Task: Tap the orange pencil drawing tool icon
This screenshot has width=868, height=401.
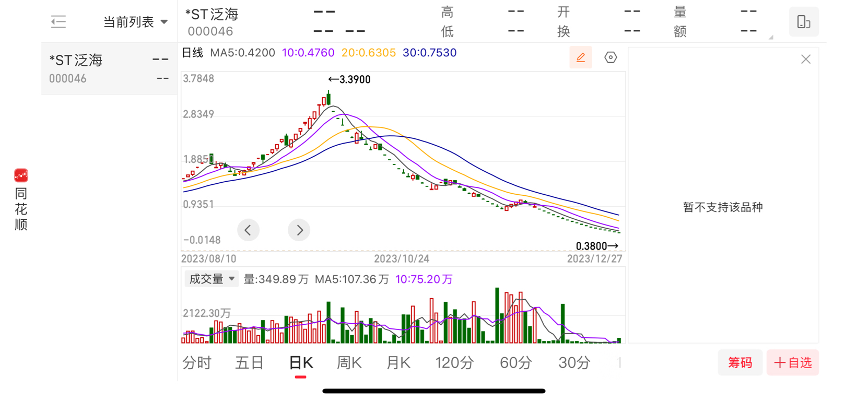Action: pyautogui.click(x=580, y=57)
